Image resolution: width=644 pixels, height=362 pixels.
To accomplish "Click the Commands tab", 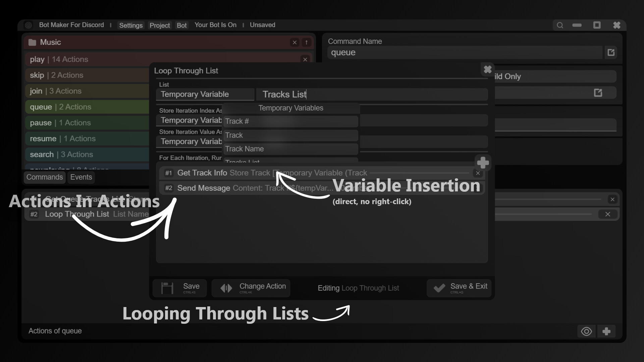I will (44, 177).
